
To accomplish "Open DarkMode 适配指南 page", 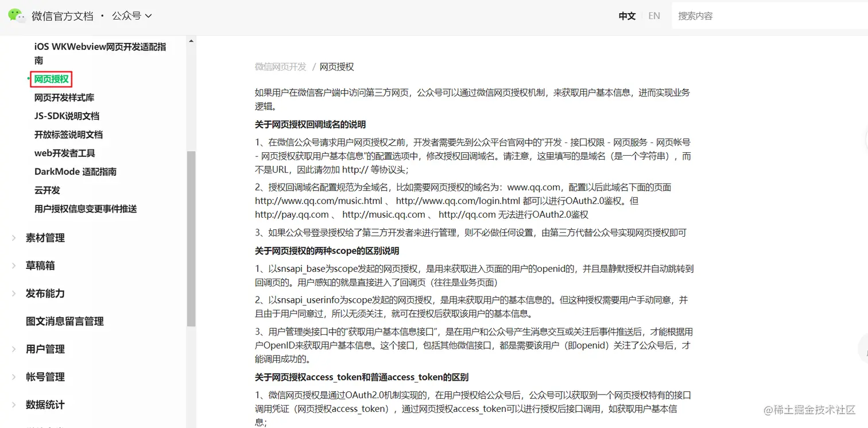I will 75,172.
